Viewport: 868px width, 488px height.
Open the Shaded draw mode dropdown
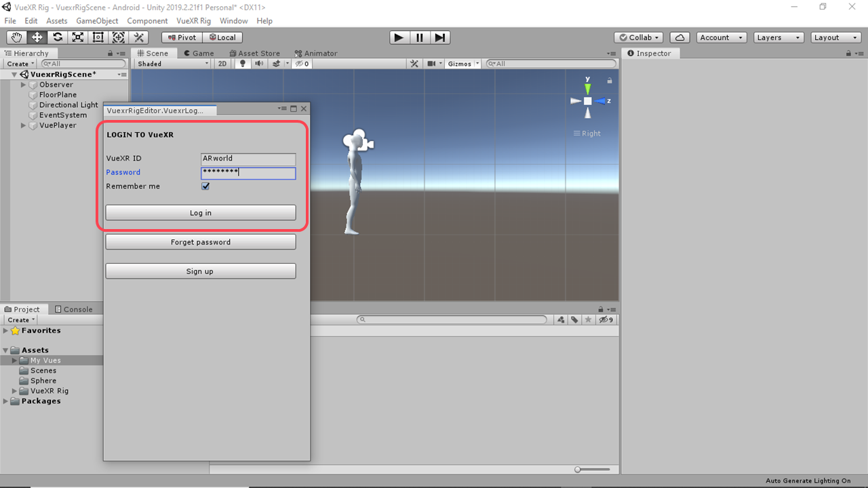pyautogui.click(x=174, y=64)
